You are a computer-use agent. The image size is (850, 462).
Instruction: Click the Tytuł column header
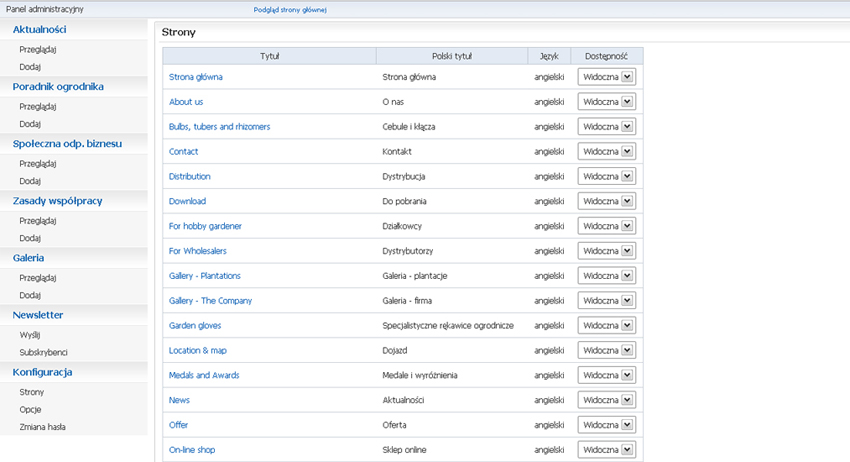pyautogui.click(x=269, y=56)
